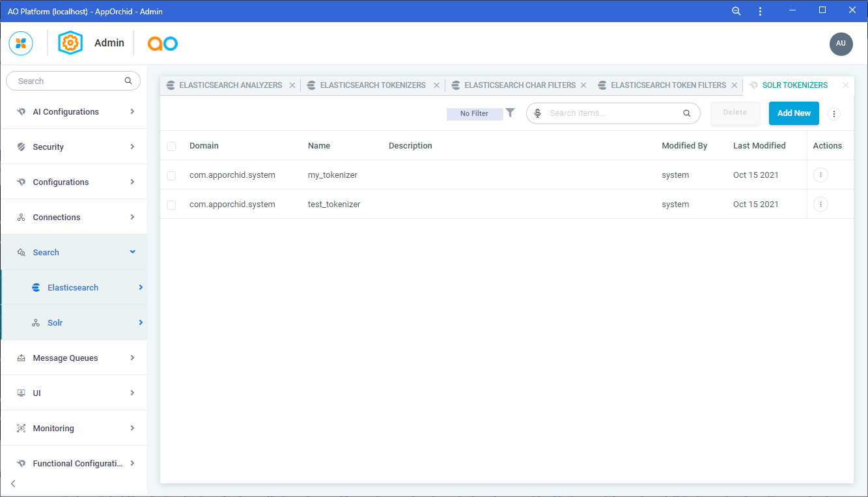The height and width of the screenshot is (497, 868).
Task: Click the zoom magnifier in title bar
Action: click(736, 11)
